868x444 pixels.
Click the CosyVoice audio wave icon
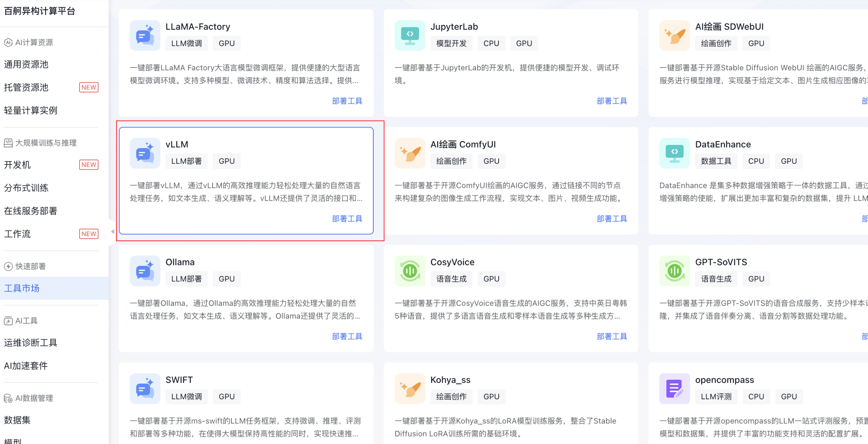[x=410, y=271]
